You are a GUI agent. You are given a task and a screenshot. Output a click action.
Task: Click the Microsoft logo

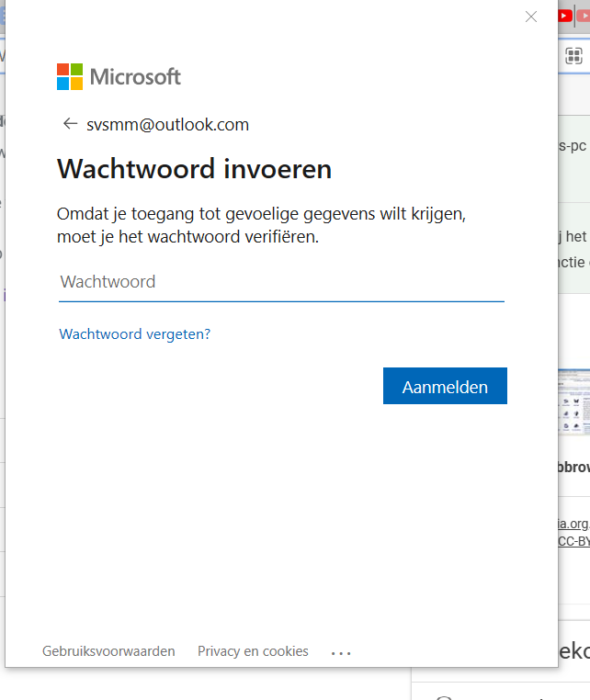click(x=119, y=77)
